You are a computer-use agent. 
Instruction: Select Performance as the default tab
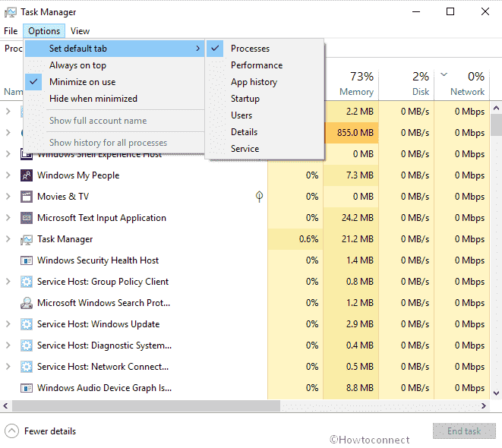click(x=265, y=65)
